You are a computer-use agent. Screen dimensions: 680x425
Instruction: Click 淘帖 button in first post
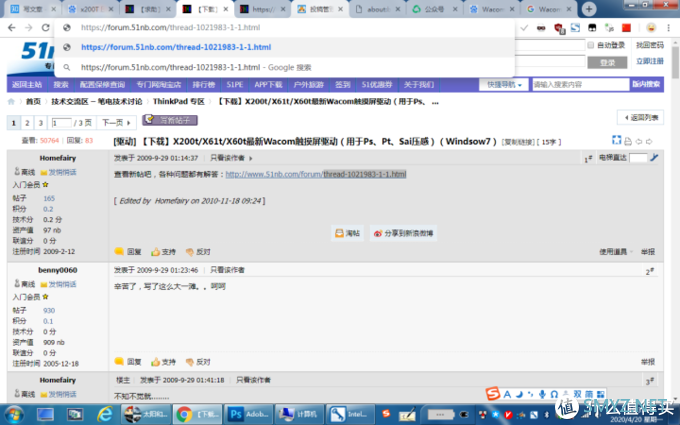click(x=347, y=233)
